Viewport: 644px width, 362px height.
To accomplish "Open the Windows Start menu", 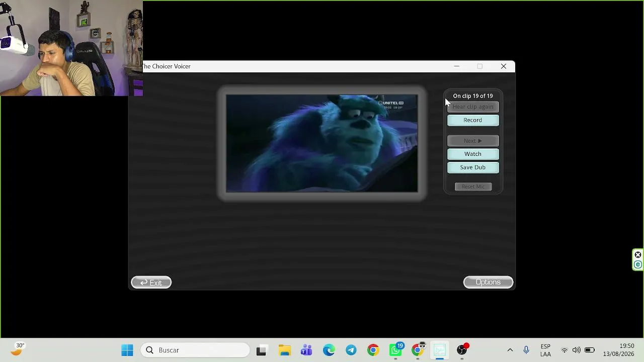I will pos(127,350).
